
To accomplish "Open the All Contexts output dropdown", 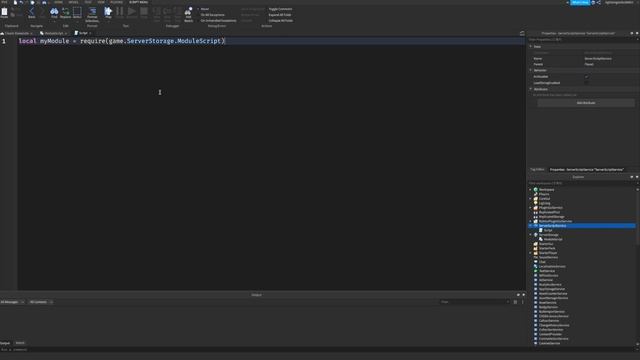I will pos(41,302).
